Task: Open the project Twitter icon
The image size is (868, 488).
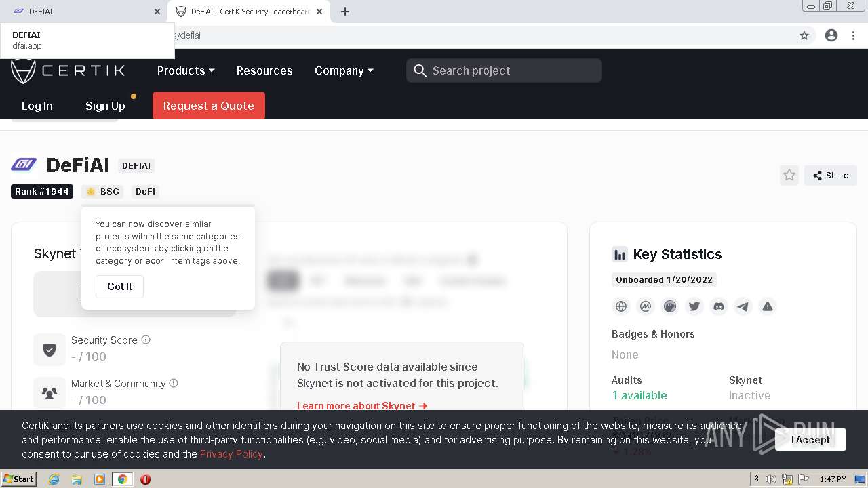Action: tap(694, 306)
